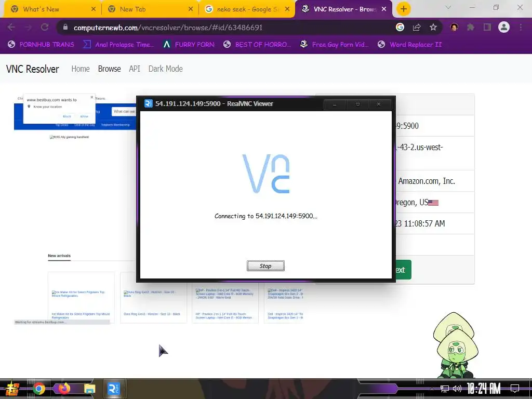This screenshot has width=532, height=399.
Task: Select the VNC Resolver browser tab
Action: pos(344,9)
